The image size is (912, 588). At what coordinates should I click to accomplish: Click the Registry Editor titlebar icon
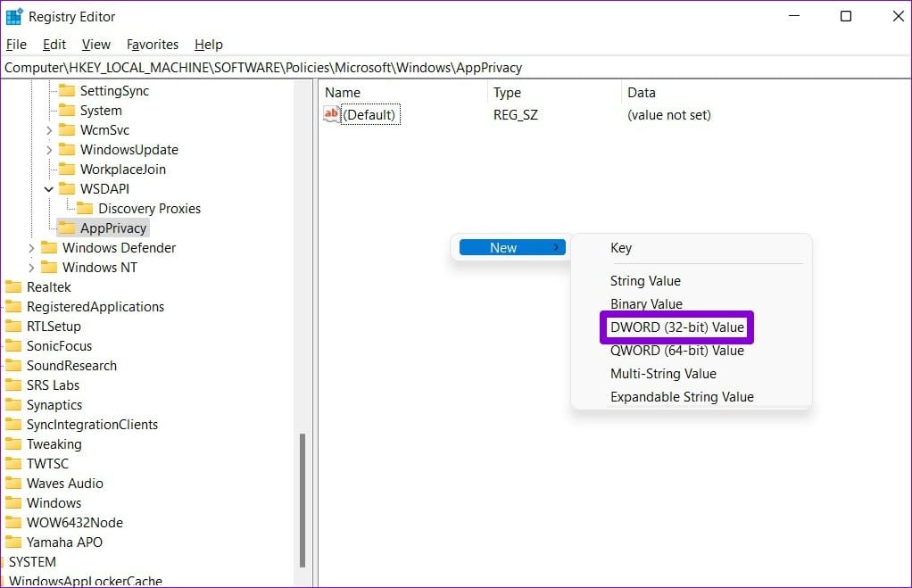click(x=13, y=16)
